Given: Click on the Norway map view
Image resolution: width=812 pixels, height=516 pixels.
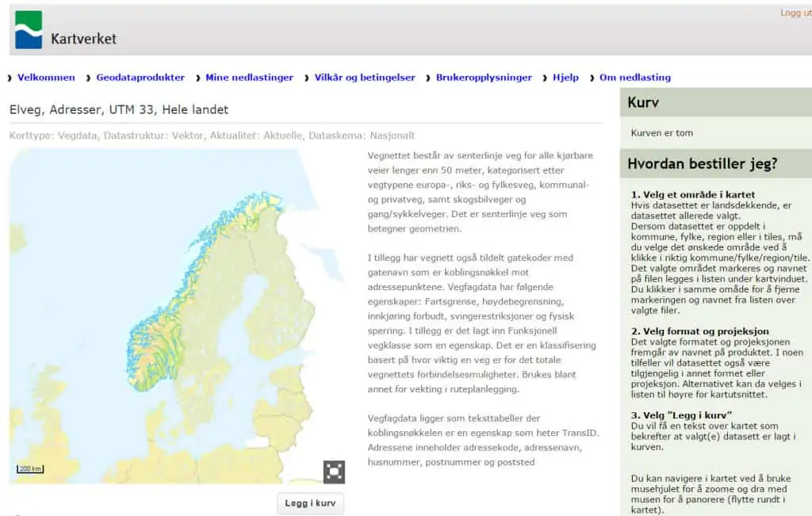Looking at the screenshot, I should coord(177,315).
